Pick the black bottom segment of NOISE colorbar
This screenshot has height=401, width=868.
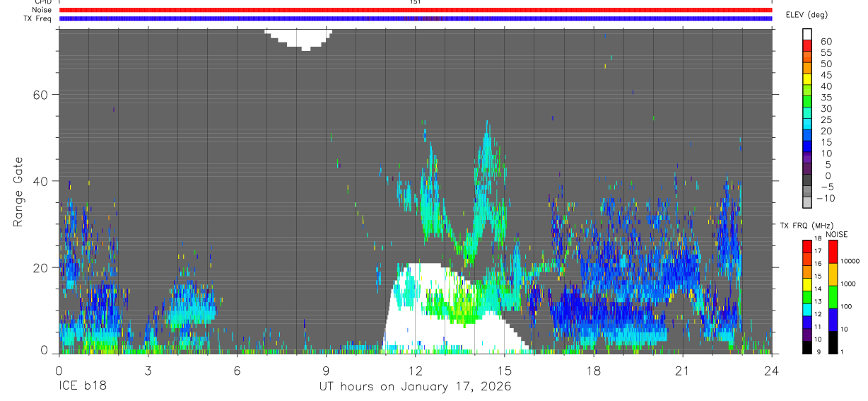(x=832, y=342)
